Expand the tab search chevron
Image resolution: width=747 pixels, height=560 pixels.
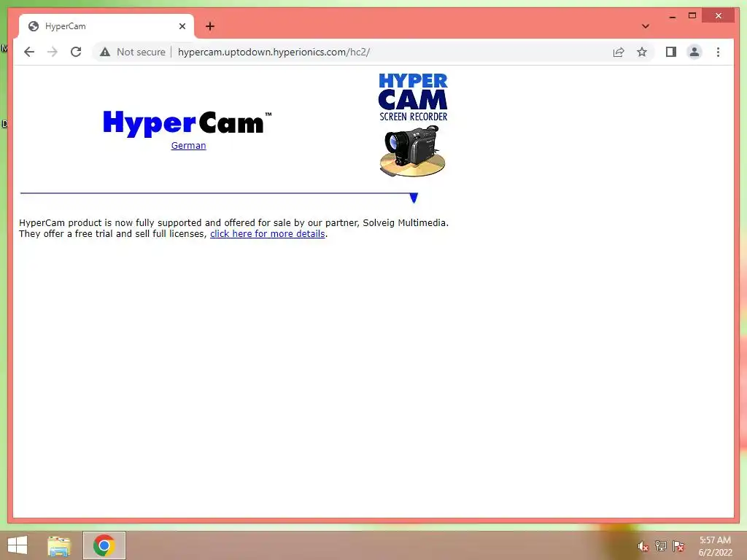[x=646, y=26]
